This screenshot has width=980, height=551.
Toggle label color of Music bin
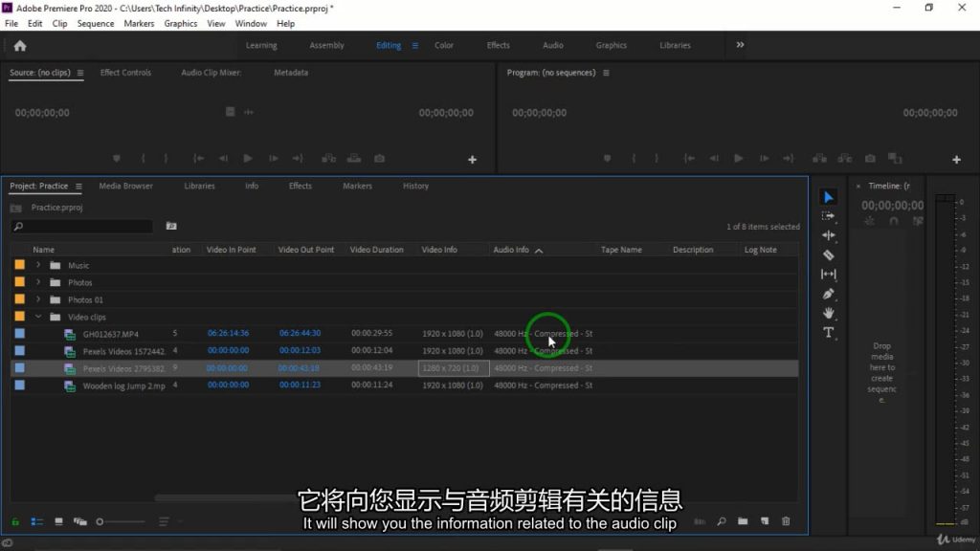(20, 265)
